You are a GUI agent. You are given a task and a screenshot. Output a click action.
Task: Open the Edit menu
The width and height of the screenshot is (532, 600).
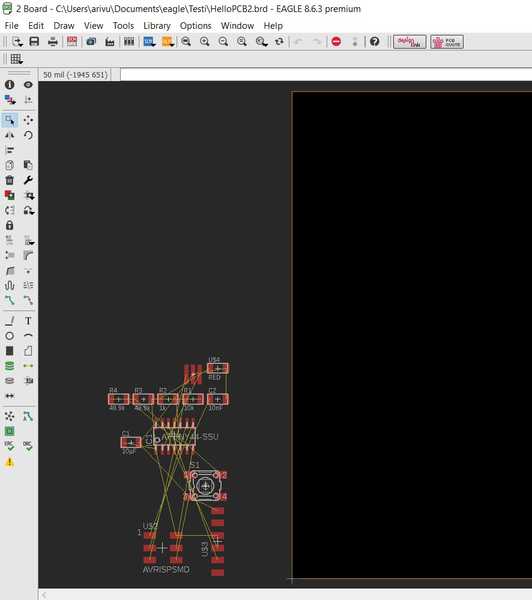[x=36, y=26]
